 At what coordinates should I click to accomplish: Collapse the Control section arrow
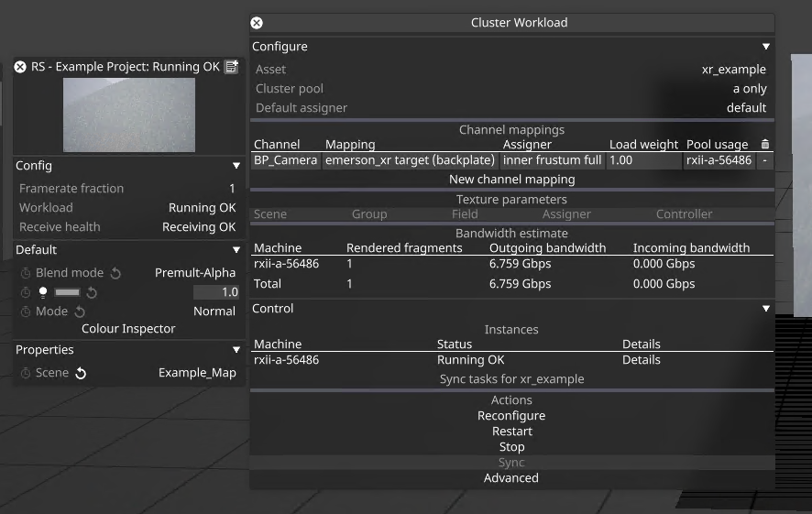coord(766,309)
